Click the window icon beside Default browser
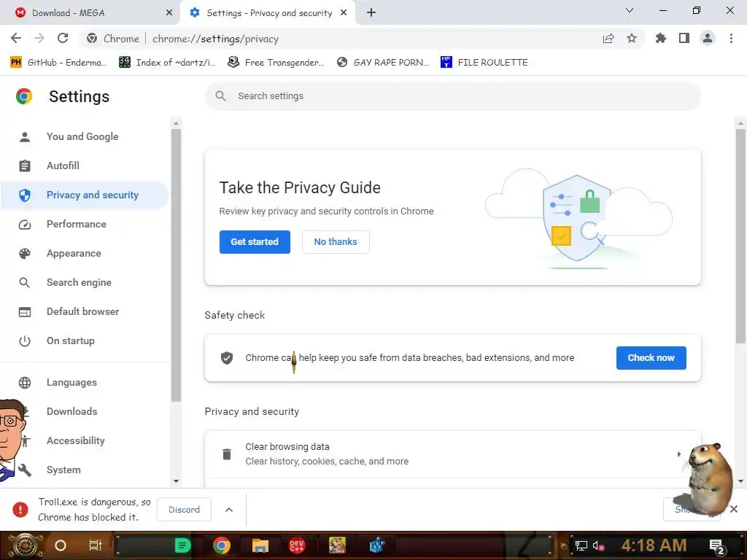The image size is (747, 560). 25,312
